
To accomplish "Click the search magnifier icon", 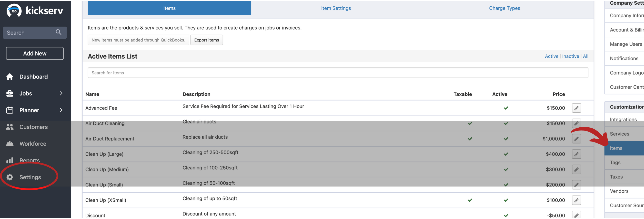I will coord(59,32).
